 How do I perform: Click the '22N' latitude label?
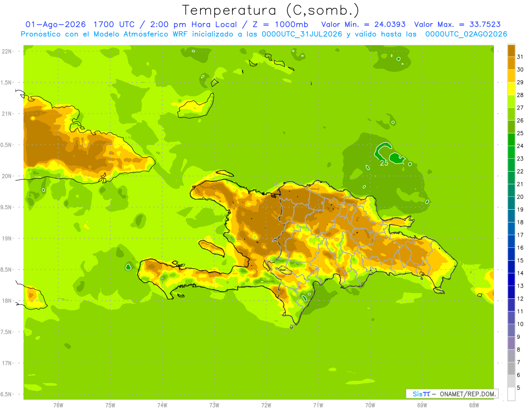click(7, 51)
